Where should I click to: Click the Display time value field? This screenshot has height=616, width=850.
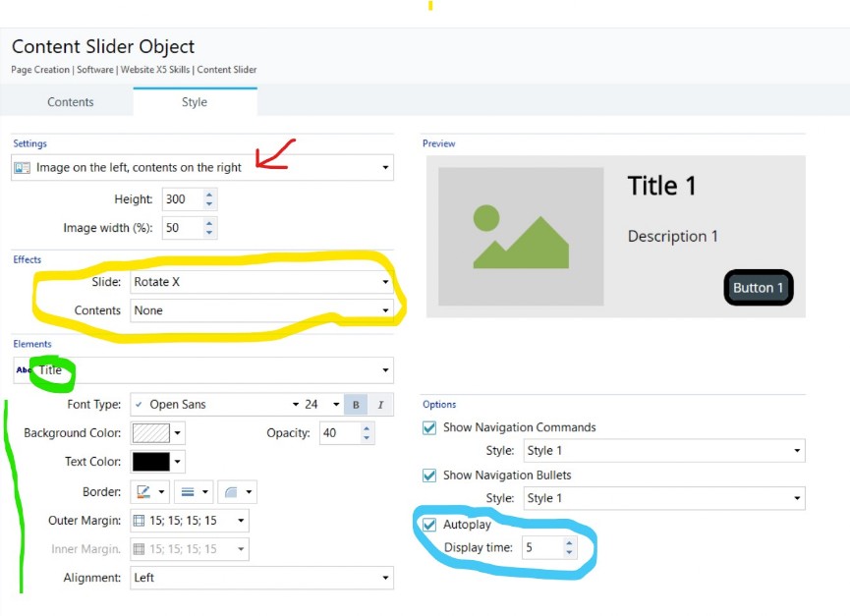[542, 548]
